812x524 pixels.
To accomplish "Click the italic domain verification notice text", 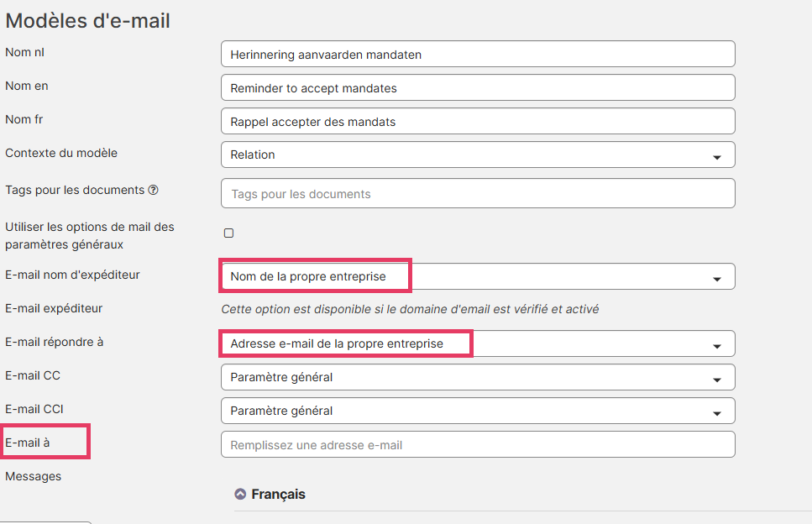I will click(x=410, y=309).
